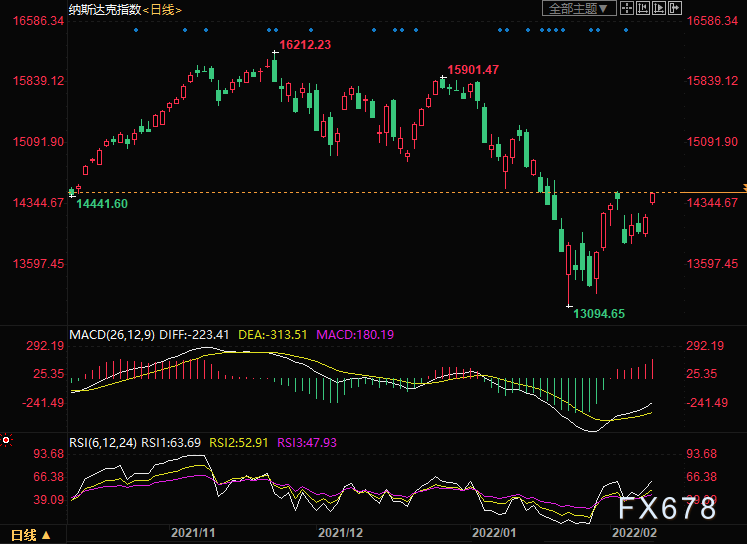Click 15091.90 on the right price axis
747x544 pixels.
712,142
